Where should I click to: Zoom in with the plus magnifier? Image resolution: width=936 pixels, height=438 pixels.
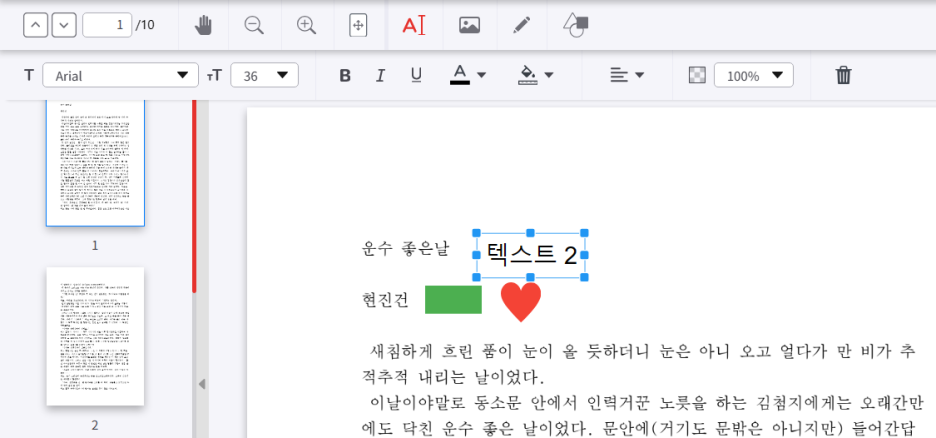click(x=306, y=25)
